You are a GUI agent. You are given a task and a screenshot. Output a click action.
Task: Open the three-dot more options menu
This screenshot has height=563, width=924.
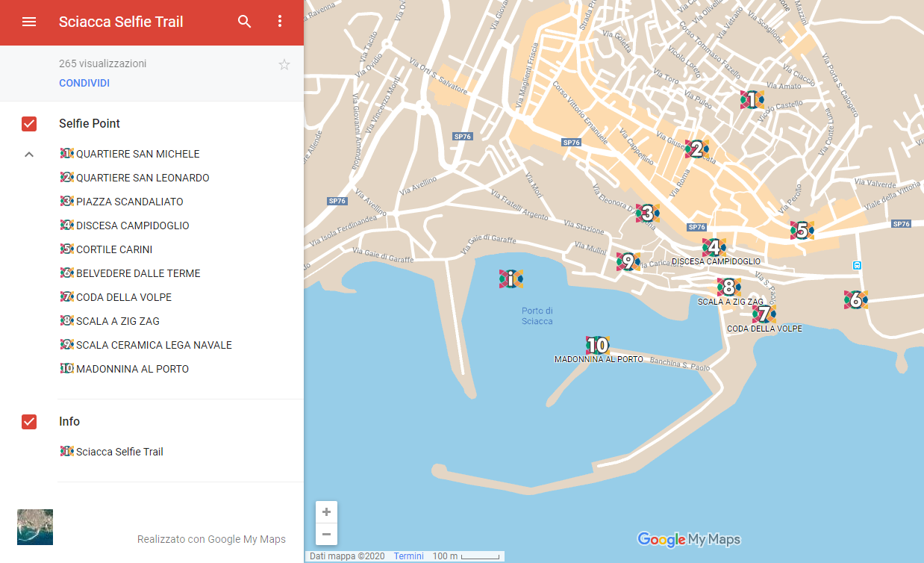click(x=280, y=22)
